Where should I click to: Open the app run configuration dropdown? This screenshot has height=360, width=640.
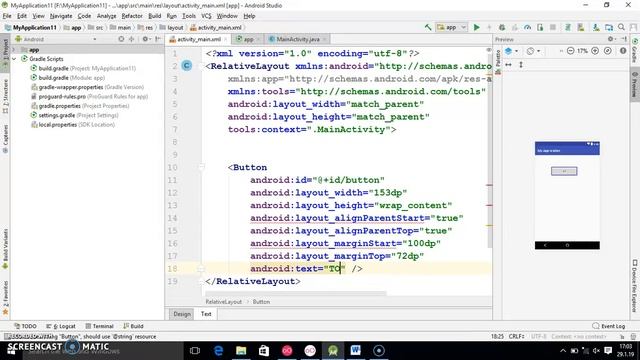[451, 27]
